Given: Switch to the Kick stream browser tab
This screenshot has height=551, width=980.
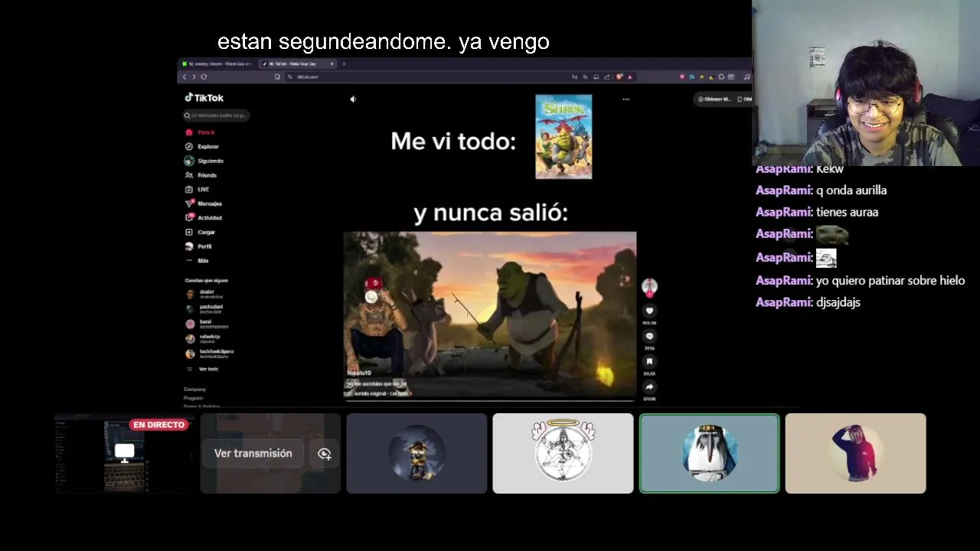Looking at the screenshot, I should tap(217, 64).
